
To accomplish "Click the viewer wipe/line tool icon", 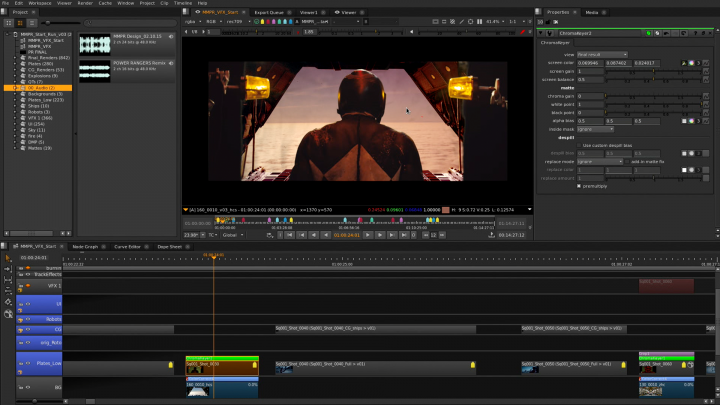I will click(x=462, y=22).
